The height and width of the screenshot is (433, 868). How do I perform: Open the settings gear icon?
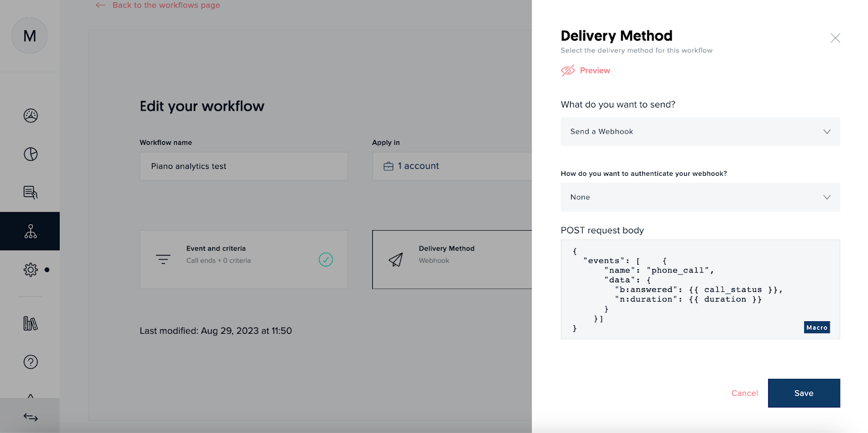tap(30, 270)
